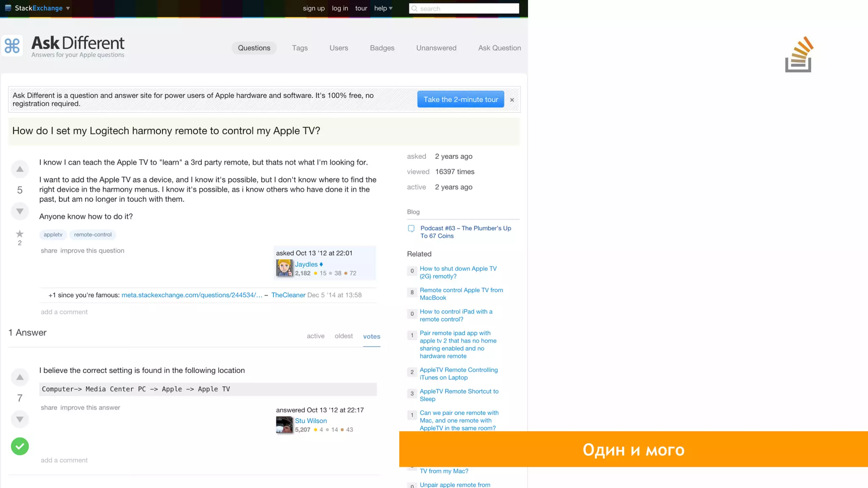Open the meta.stackexchange.com comment link
The width and height of the screenshot is (868, 488).
tap(192, 295)
